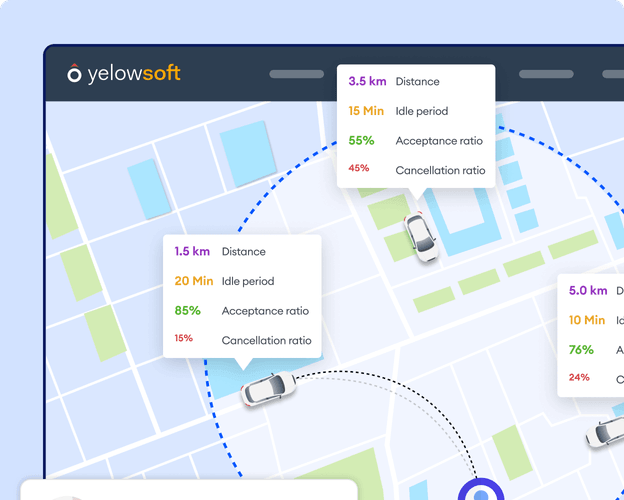Select the car below the 3.5 km popup
This screenshot has height=500, width=624.
[x=421, y=237]
